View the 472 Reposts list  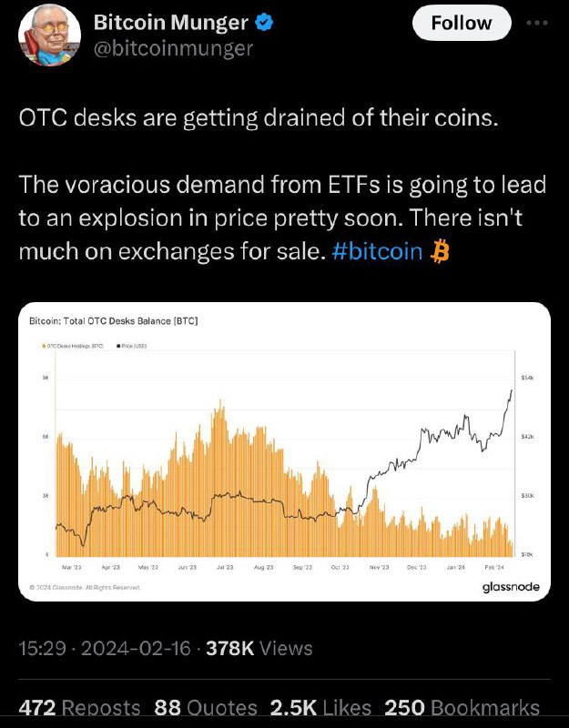79,708
